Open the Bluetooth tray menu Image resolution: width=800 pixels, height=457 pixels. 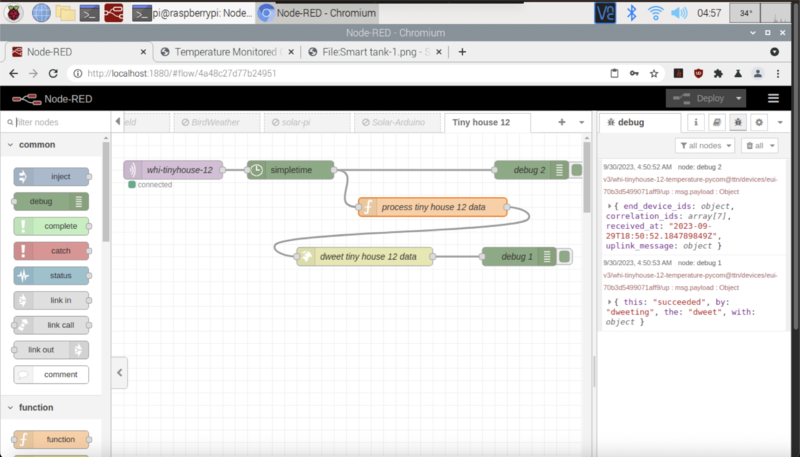632,13
